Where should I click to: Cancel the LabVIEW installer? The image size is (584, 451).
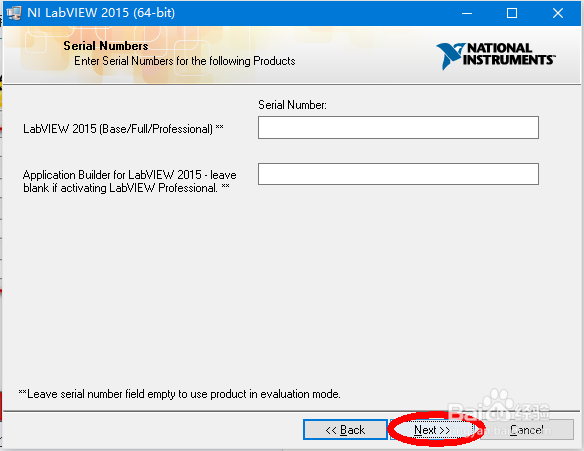pyautogui.click(x=526, y=430)
